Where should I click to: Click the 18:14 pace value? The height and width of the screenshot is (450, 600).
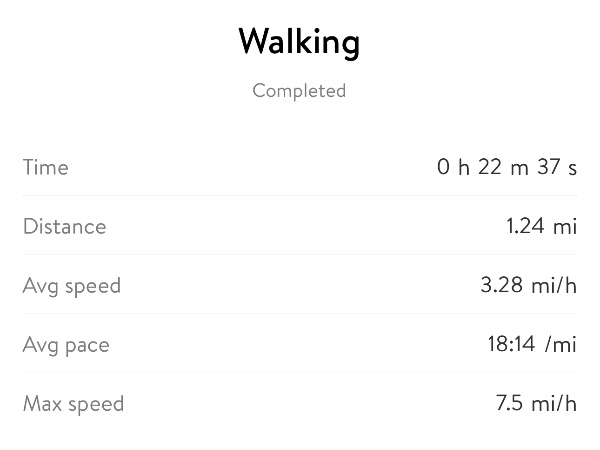click(x=507, y=345)
